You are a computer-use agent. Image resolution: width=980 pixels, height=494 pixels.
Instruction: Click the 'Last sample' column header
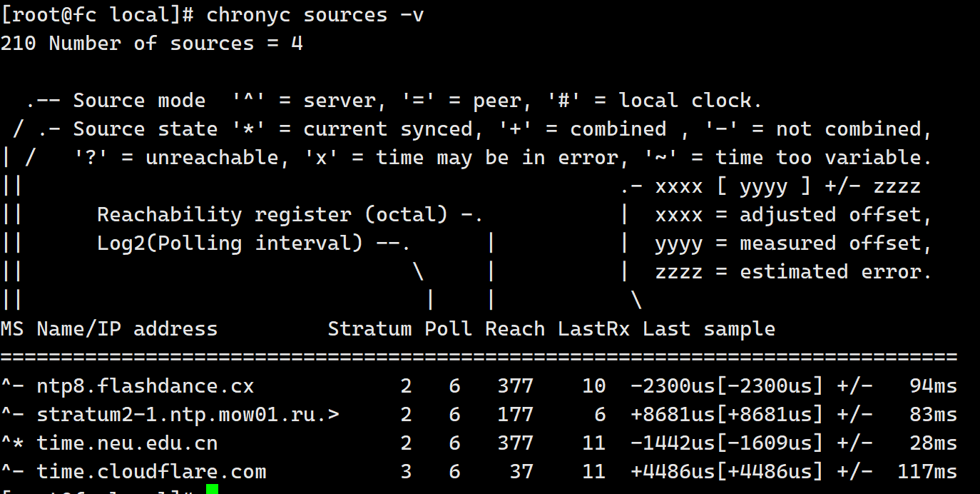pos(708,329)
